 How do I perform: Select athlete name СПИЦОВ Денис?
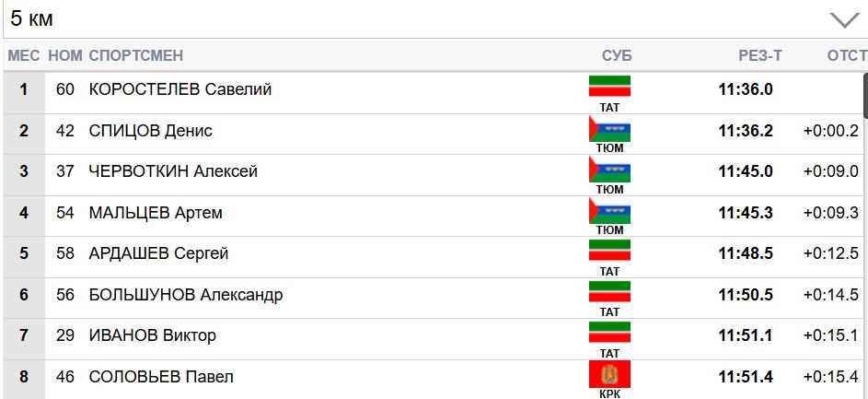tap(151, 131)
